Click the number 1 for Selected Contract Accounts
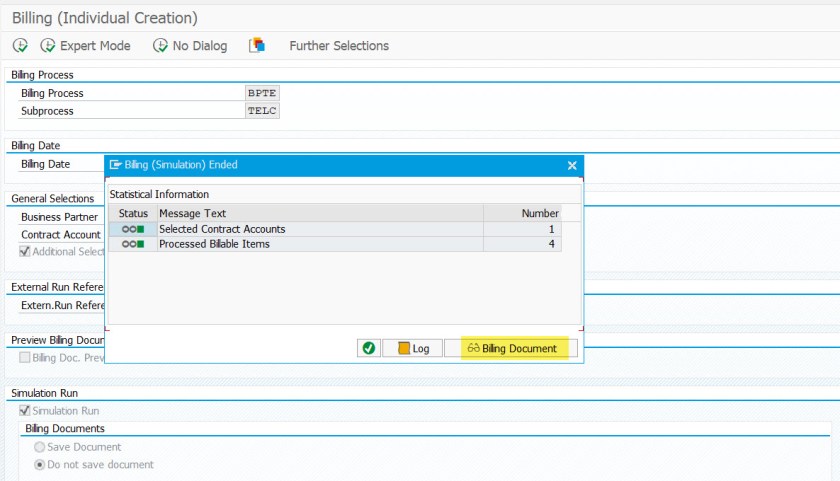This screenshot has width=840, height=481. pos(551,229)
